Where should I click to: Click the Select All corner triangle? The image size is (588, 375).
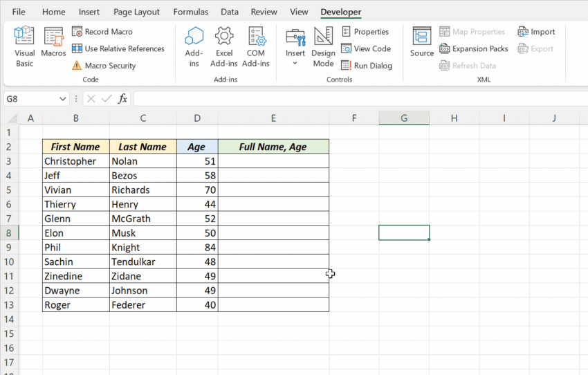click(12, 119)
